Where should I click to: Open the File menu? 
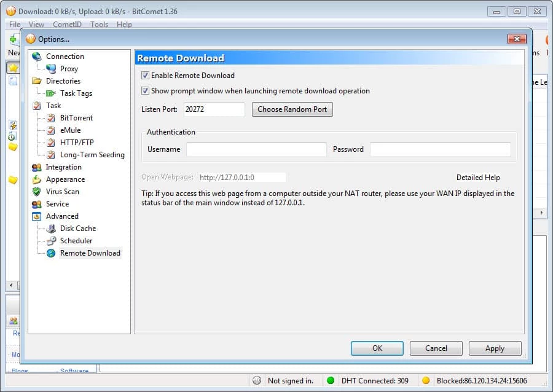coord(15,25)
